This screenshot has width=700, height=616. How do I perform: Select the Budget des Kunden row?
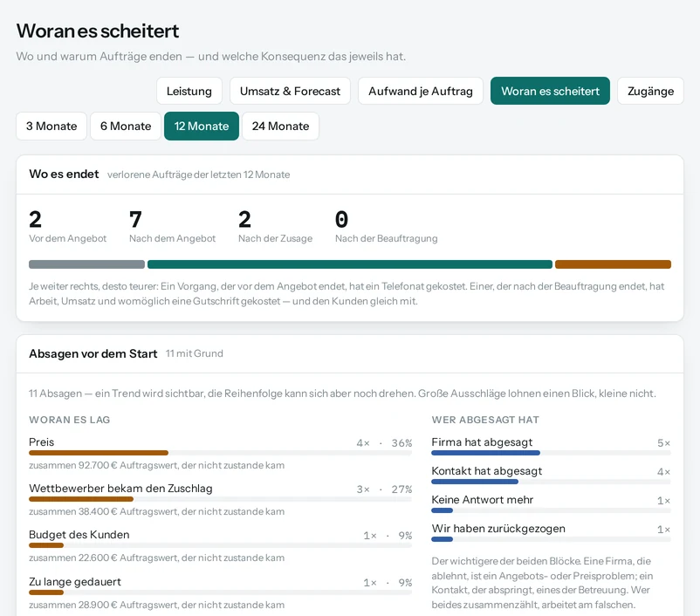click(x=221, y=546)
